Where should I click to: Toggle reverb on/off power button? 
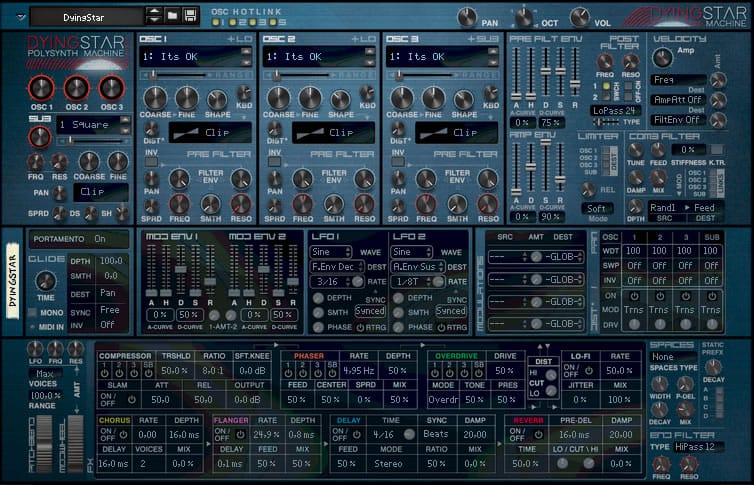coord(538,434)
